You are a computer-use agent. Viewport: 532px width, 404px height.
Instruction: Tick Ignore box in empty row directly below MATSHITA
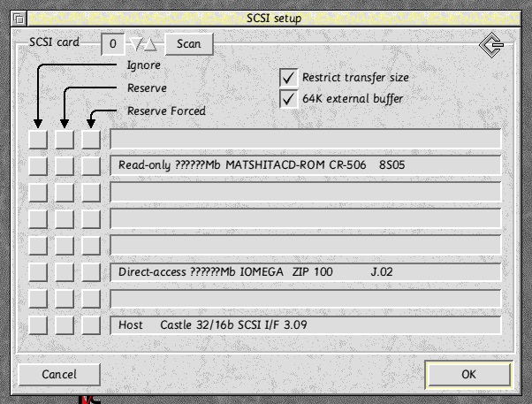(38, 192)
